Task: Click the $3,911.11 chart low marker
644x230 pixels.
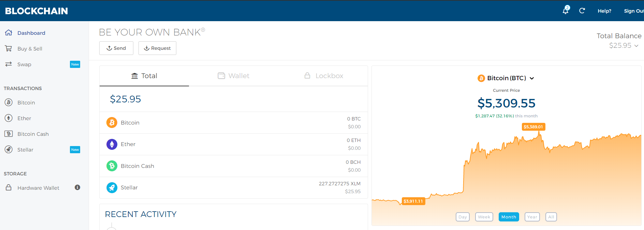Action: (413, 201)
